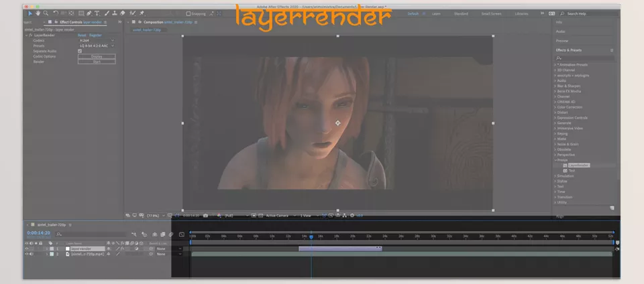The width and height of the screenshot is (644, 284).
Task: Select the Clone Stamp tool
Action: [x=115, y=13]
